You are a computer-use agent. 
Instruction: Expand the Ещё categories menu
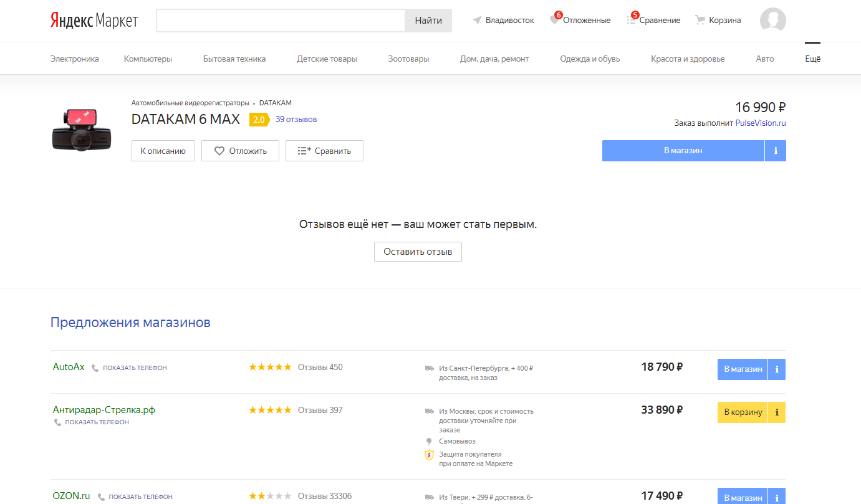812,59
